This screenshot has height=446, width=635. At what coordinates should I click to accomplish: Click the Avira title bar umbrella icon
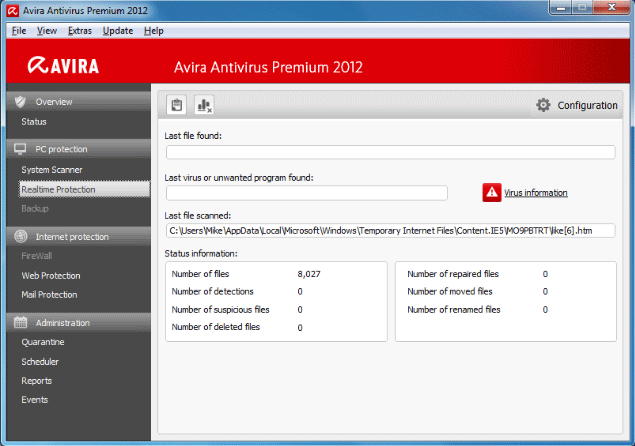(x=13, y=11)
